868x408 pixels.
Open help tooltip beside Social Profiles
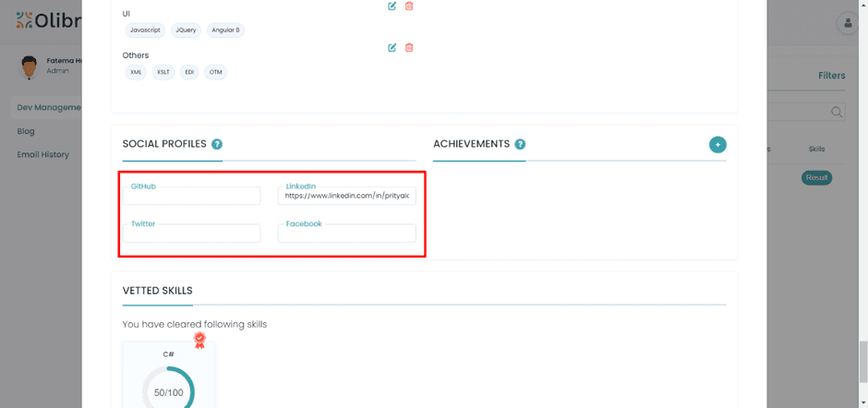click(217, 144)
